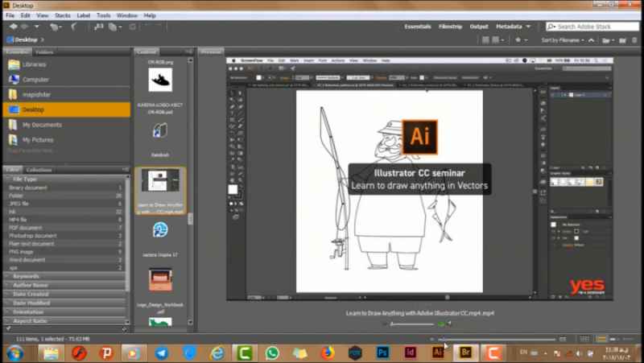Click the Go back arrow in Bridge toolbar
Image resolution: width=644 pixels, height=363 pixels.
click(13, 27)
